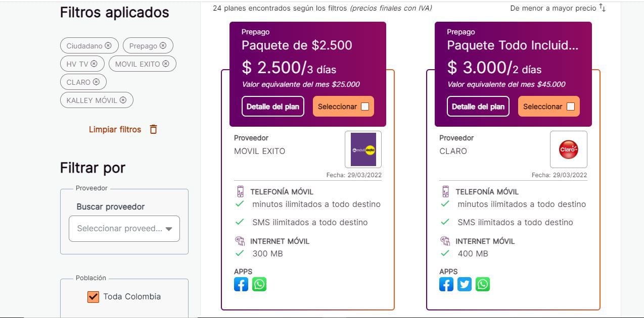Click Twitter icon in Claro plan
644x318 pixels.
click(465, 285)
